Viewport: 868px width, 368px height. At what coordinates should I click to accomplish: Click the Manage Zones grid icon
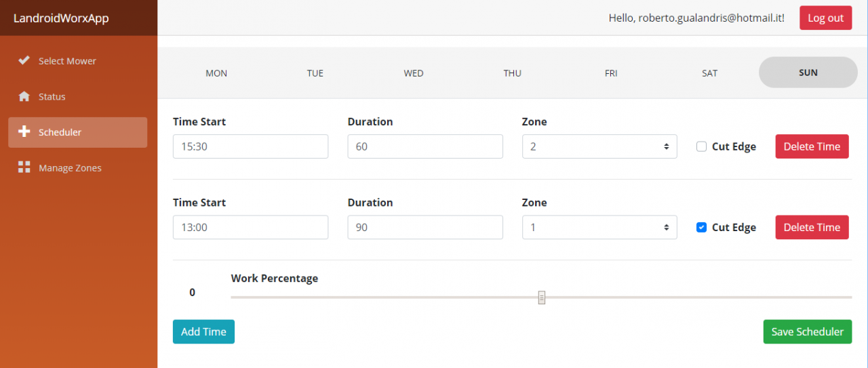(x=24, y=167)
